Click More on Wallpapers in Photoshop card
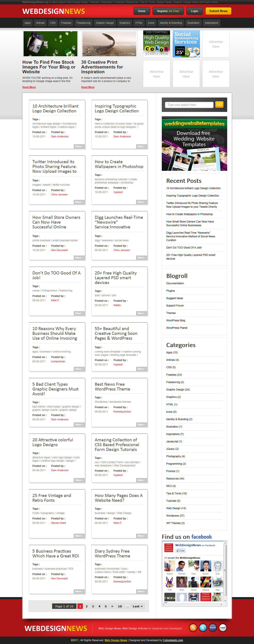Image resolution: width=254 pixels, height=644 pixels. pyautogui.click(x=142, y=202)
